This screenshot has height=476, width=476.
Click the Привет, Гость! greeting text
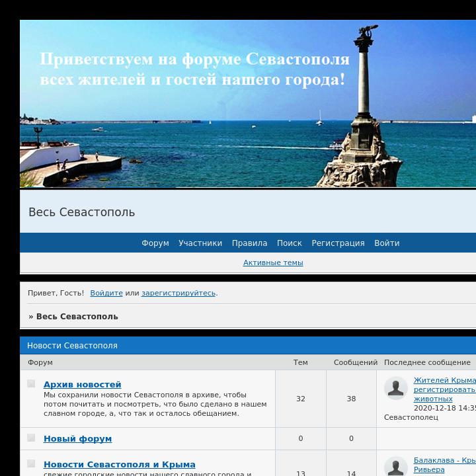tap(56, 294)
